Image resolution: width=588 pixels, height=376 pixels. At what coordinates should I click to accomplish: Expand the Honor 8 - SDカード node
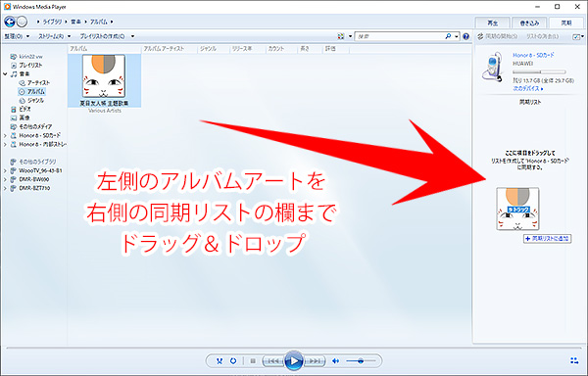5,135
